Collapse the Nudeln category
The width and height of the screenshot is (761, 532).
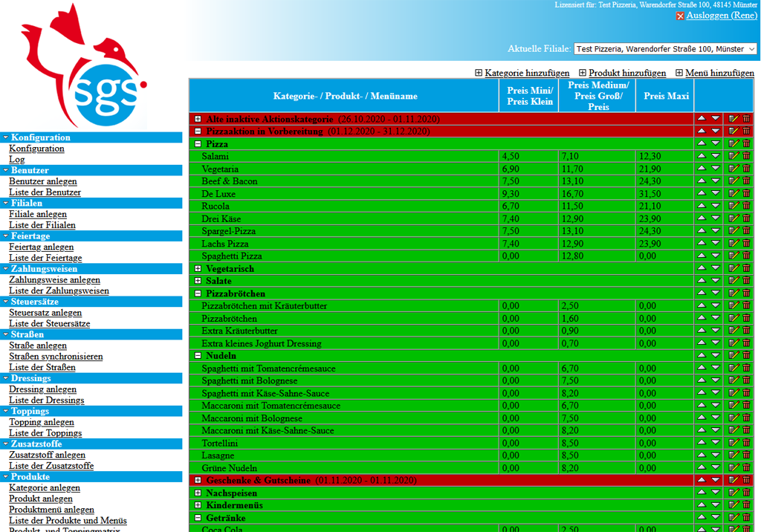pos(198,355)
